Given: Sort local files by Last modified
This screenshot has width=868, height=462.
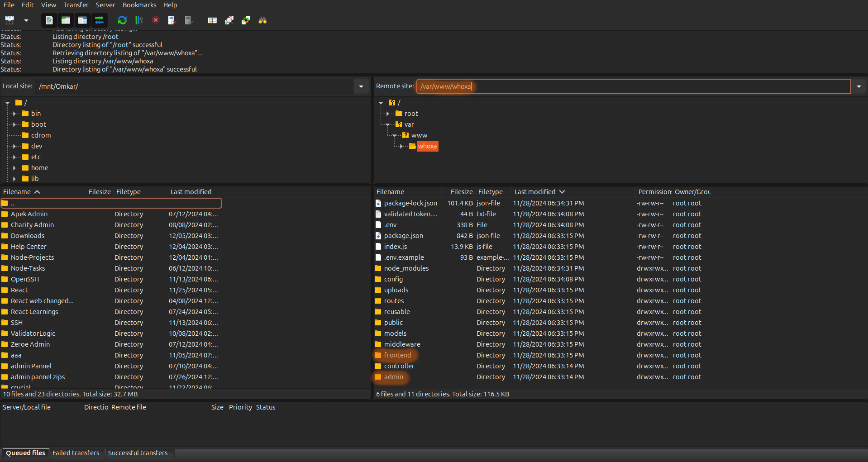Looking at the screenshot, I should pos(191,192).
